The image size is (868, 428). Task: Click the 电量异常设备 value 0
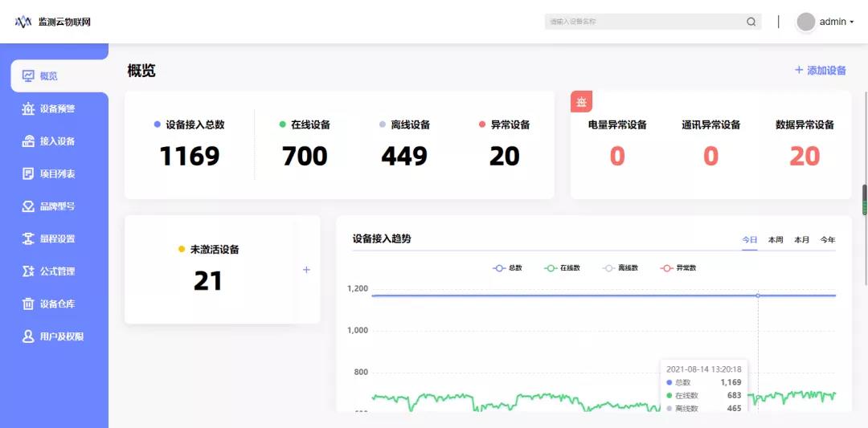pyautogui.click(x=617, y=156)
